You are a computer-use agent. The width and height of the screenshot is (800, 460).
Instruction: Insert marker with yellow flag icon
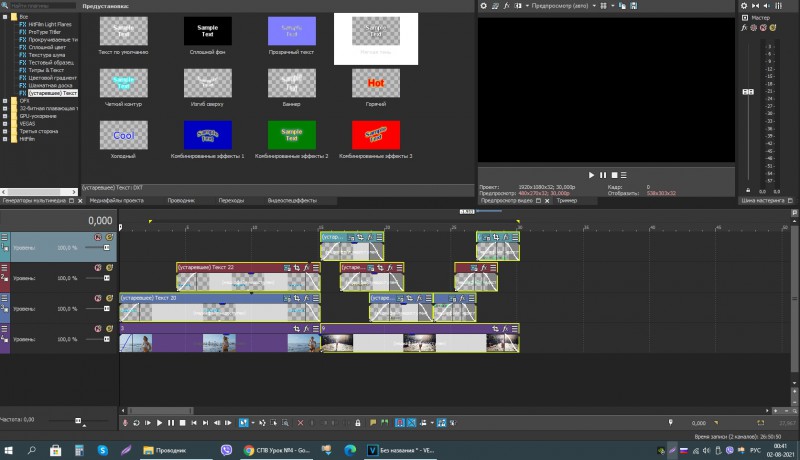coord(373,423)
